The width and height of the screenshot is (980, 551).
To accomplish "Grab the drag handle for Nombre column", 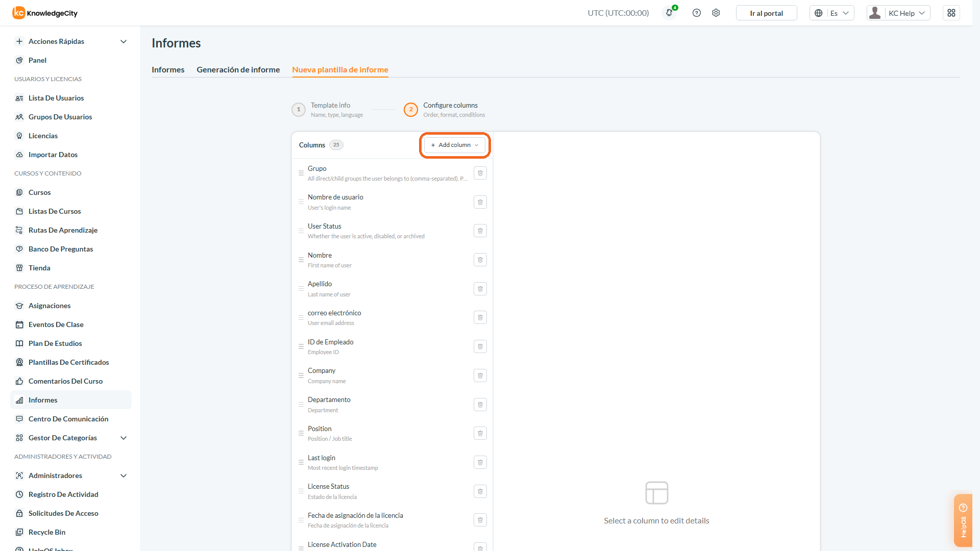I will click(x=301, y=260).
